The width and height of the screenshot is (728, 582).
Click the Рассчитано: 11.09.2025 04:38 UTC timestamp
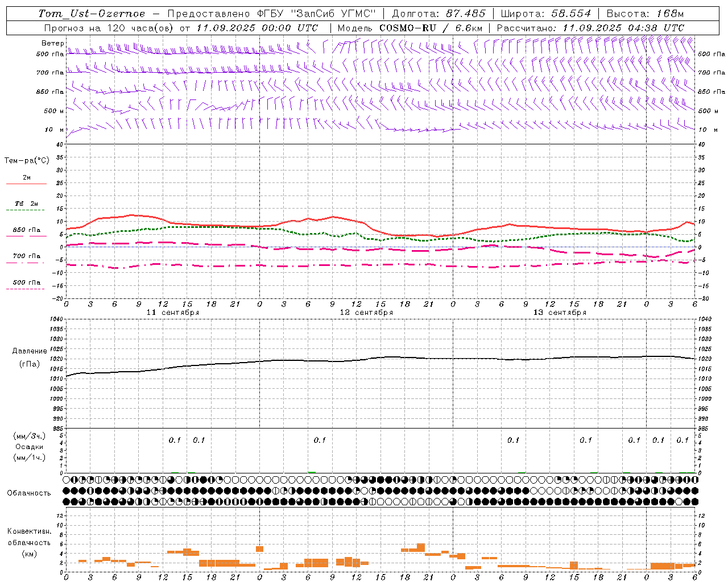pos(590,28)
